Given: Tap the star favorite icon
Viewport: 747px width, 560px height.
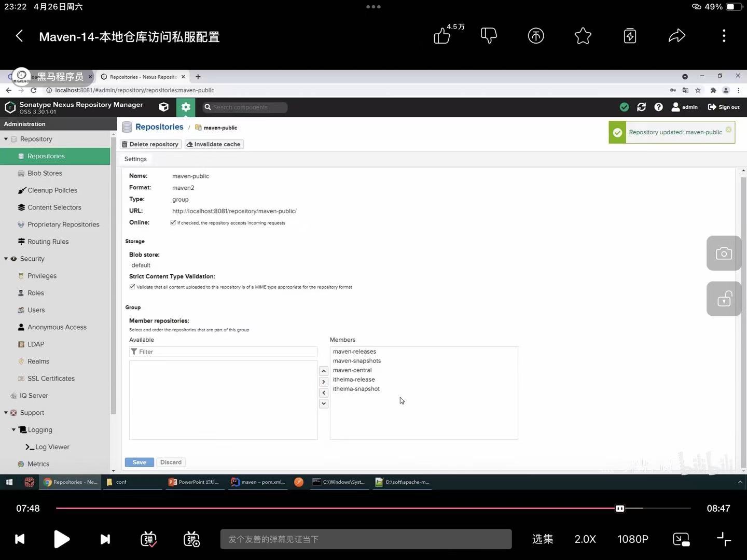Looking at the screenshot, I should 583,36.
